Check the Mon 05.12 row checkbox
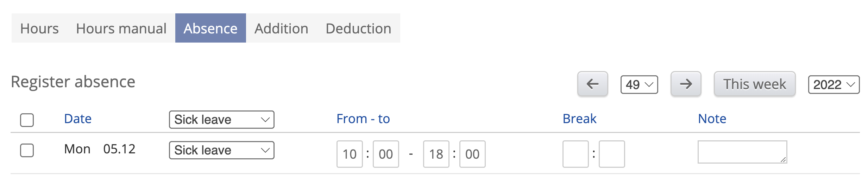The height and width of the screenshot is (178, 868). (27, 151)
